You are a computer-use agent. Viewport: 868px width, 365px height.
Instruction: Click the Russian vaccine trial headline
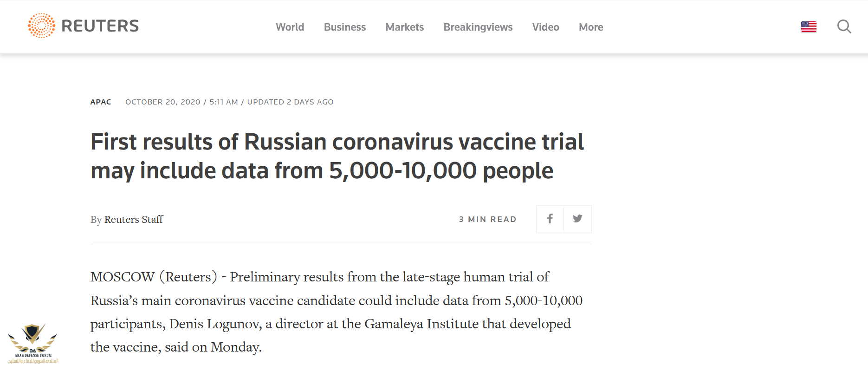point(337,156)
